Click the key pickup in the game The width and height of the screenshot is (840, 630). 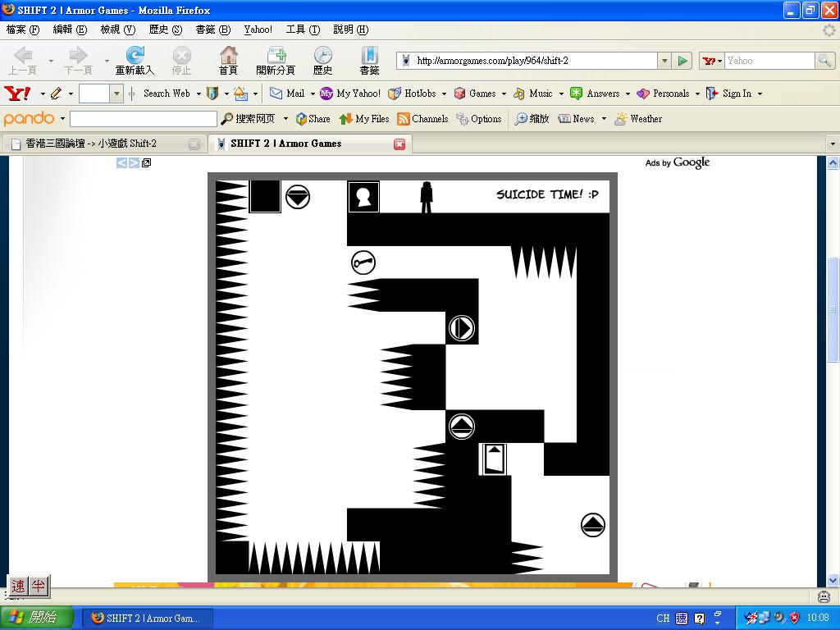363,262
